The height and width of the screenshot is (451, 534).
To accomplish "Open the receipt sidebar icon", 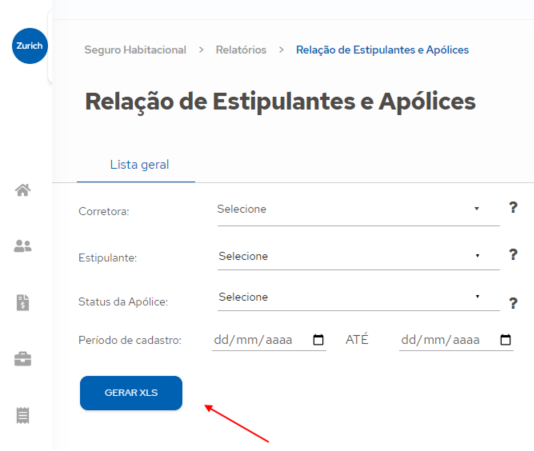I will (x=23, y=415).
